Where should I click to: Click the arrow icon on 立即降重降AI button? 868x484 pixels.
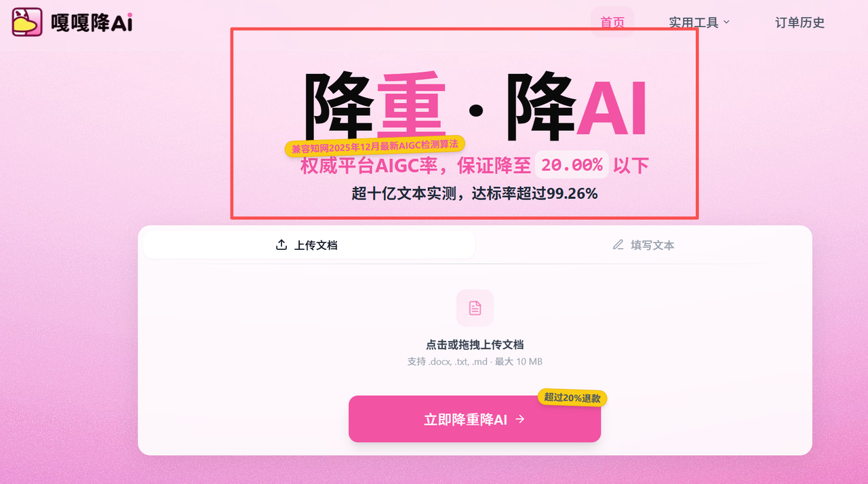[520, 420]
